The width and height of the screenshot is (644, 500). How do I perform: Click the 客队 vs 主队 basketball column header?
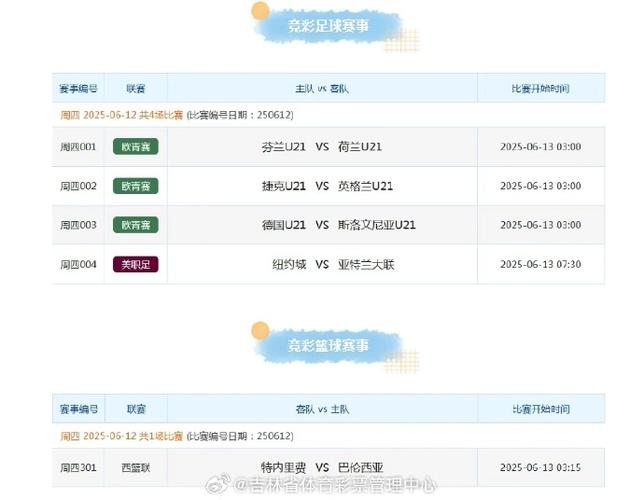322,409
